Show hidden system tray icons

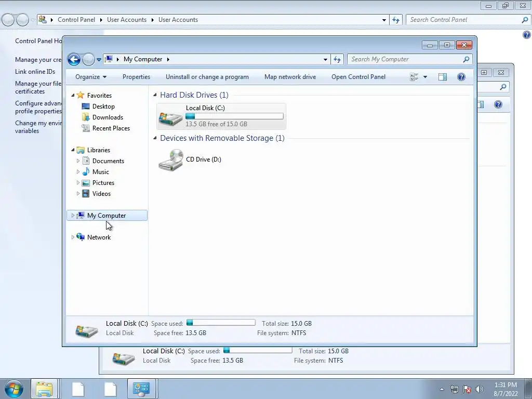pos(442,389)
